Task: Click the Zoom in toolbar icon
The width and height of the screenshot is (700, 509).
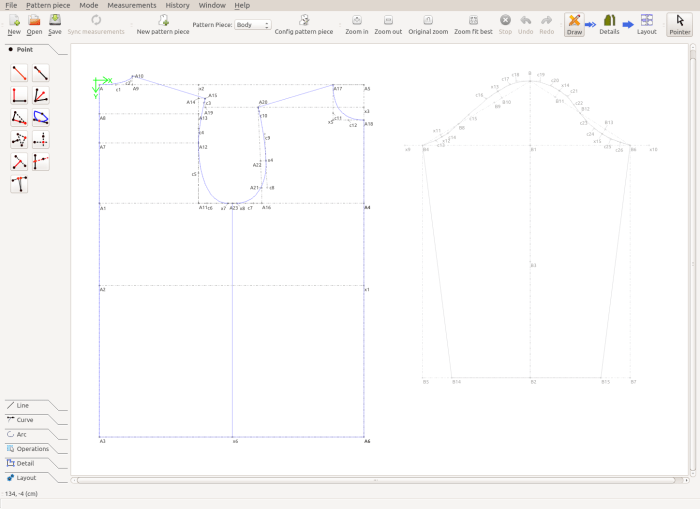Action: [357, 25]
